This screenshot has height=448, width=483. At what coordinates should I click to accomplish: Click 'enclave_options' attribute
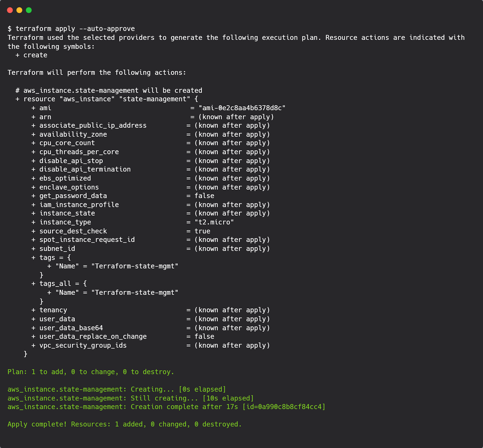(x=69, y=188)
